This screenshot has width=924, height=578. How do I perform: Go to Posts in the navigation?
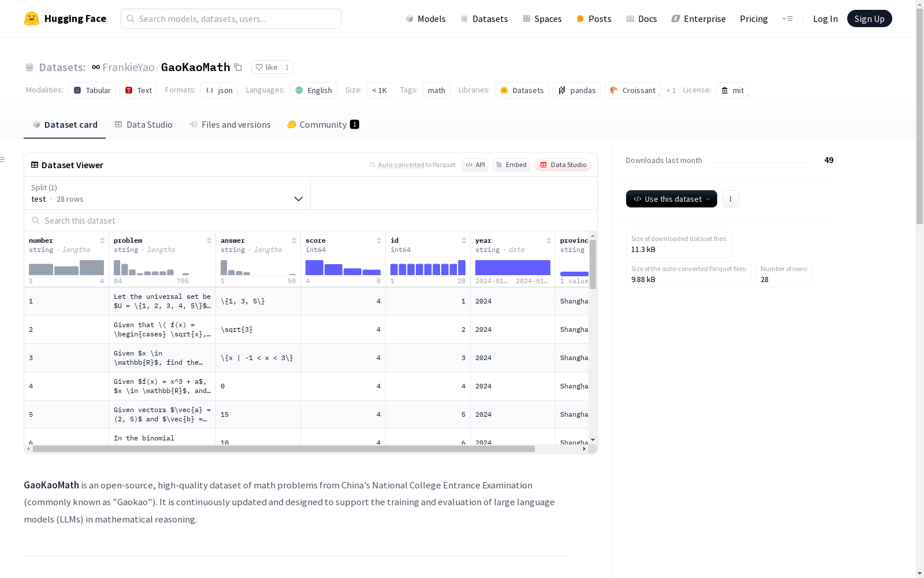pos(594,18)
